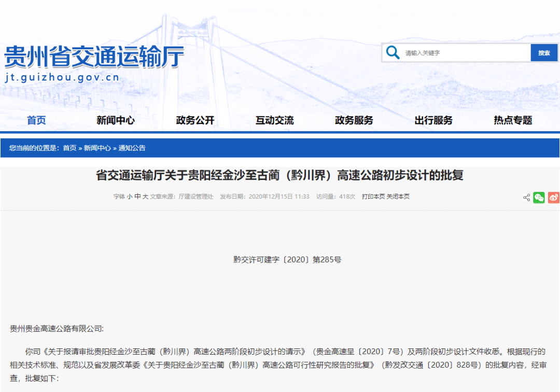The image size is (560, 392).
Task: Select 大 to enlarge the article font
Action: pyautogui.click(x=145, y=197)
